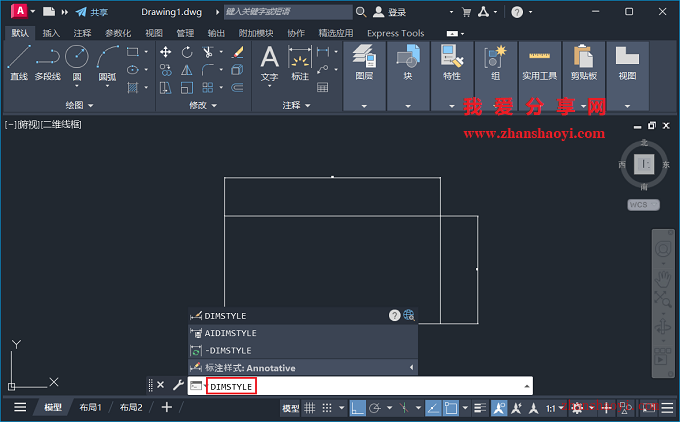Image resolution: width=680 pixels, height=422 pixels.
Task: Toggle isometric drafting in status bar
Action: coord(404,408)
